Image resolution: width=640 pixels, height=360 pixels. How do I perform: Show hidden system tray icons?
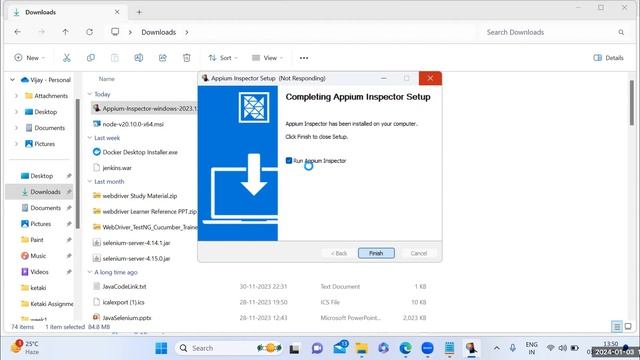(496, 348)
